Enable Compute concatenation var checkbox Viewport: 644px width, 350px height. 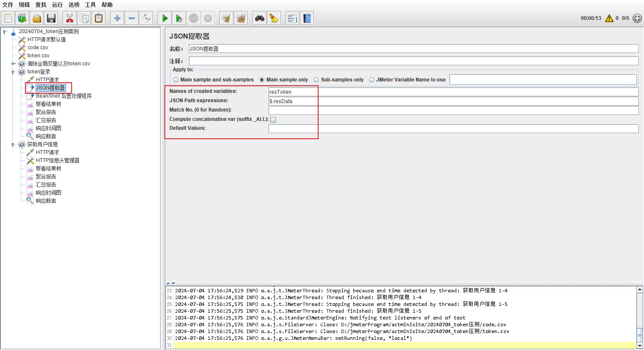click(x=273, y=120)
